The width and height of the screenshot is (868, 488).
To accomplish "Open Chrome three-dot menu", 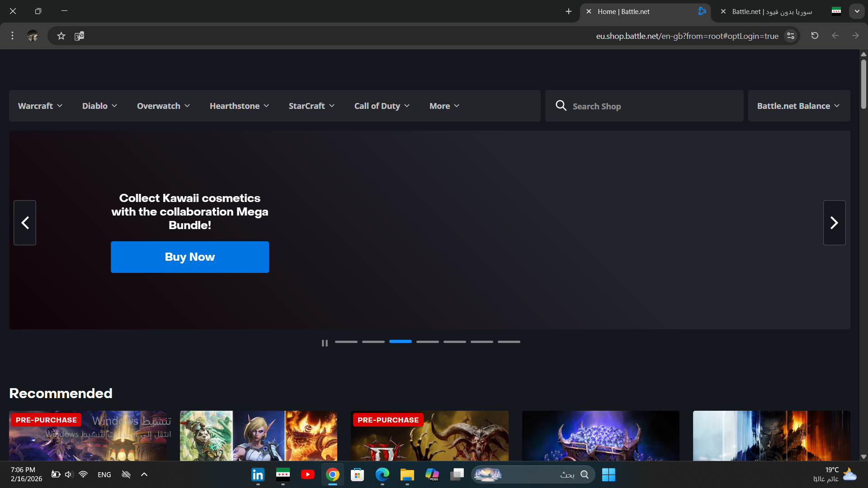I will click(x=13, y=36).
